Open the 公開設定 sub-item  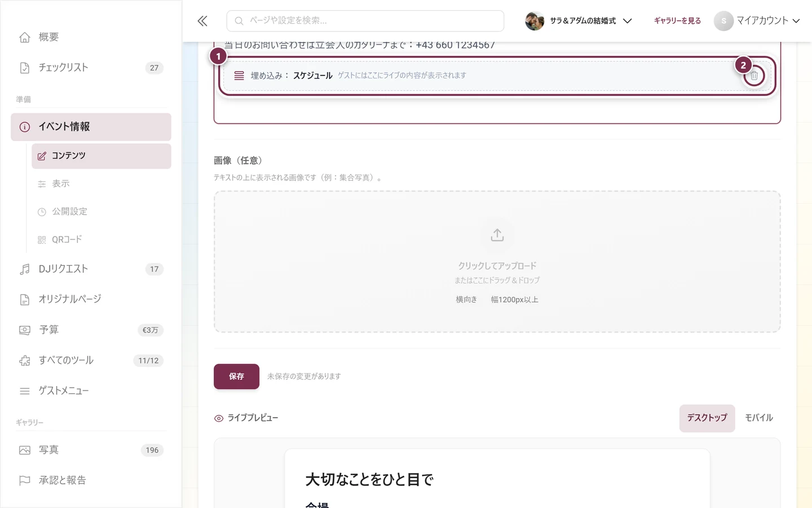point(101,212)
